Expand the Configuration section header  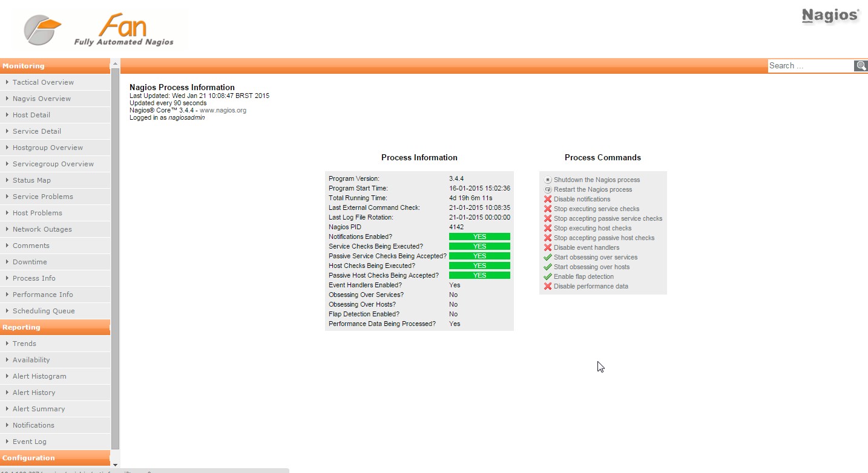pyautogui.click(x=55, y=458)
